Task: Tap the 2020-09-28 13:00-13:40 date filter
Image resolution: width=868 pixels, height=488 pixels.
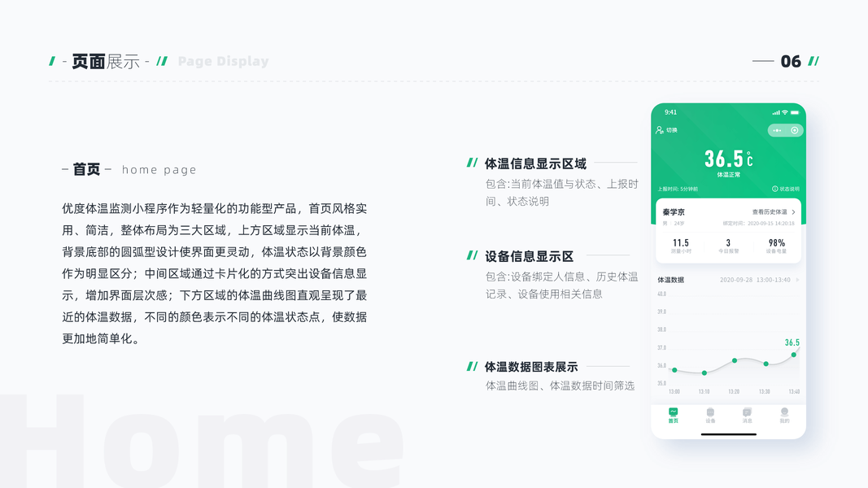Action: click(x=755, y=280)
